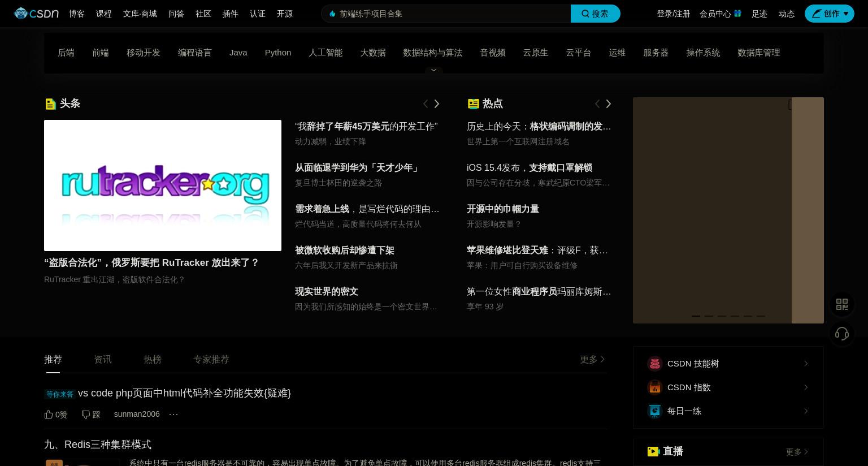
Task: Open 数据库管理 category
Action: 759,53
